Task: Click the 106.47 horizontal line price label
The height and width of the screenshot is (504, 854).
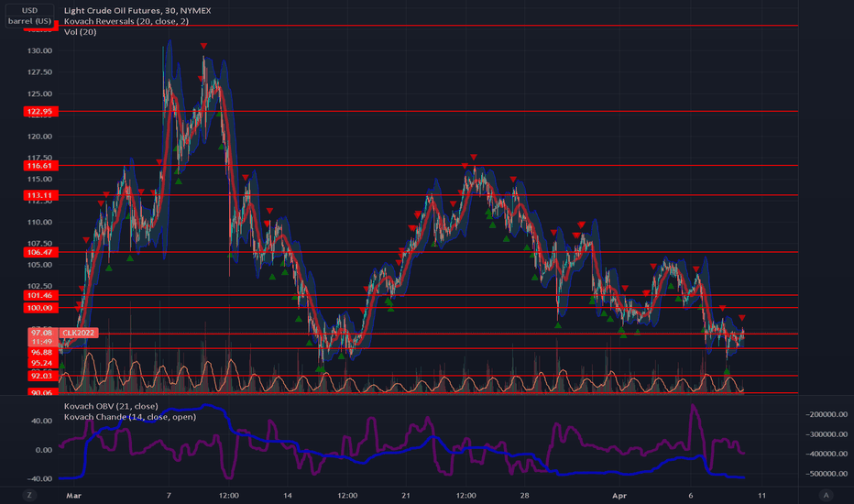Action: pos(41,252)
